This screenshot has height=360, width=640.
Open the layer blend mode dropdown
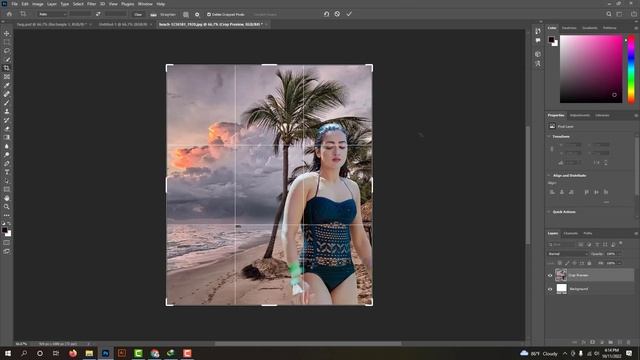coord(568,254)
